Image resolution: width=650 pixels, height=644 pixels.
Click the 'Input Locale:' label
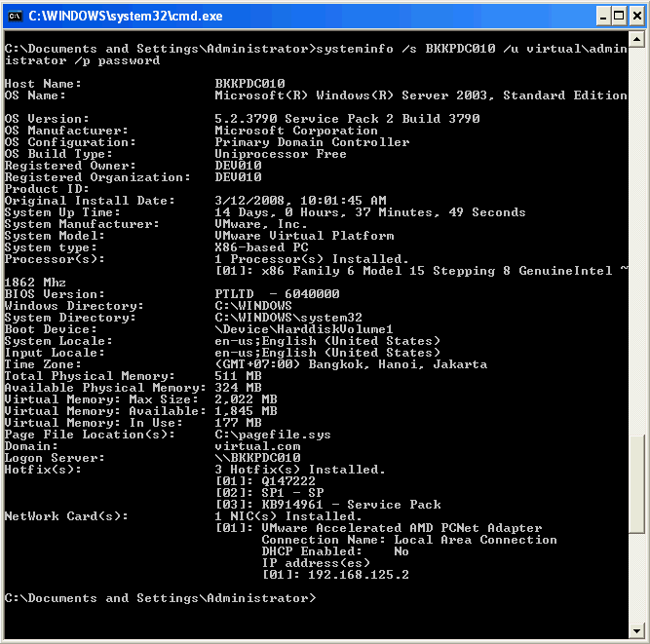pos(55,353)
